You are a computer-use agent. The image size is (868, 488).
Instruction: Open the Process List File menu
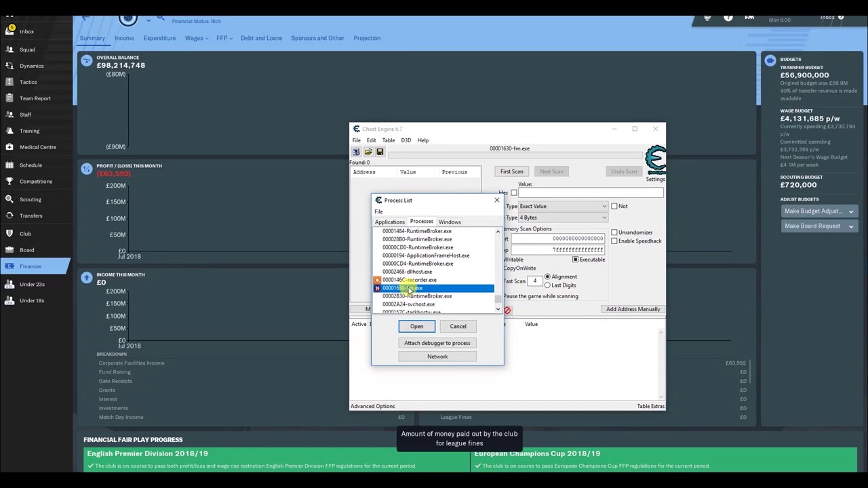pyautogui.click(x=378, y=211)
